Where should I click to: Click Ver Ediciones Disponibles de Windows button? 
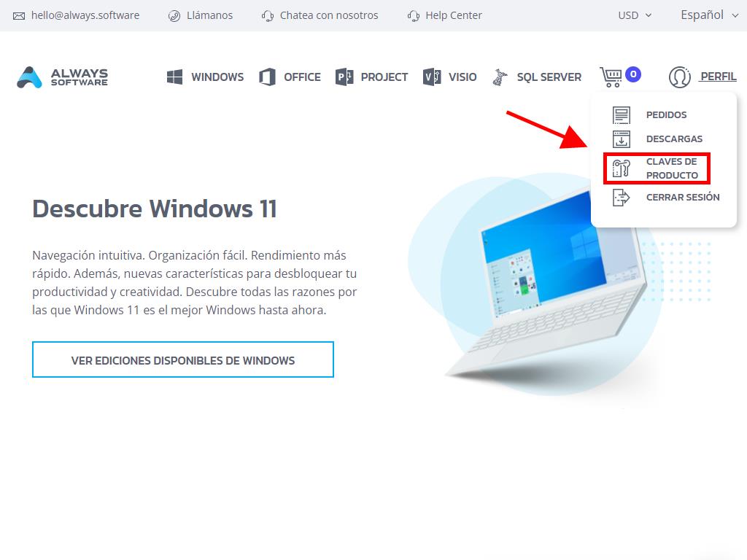tap(183, 359)
